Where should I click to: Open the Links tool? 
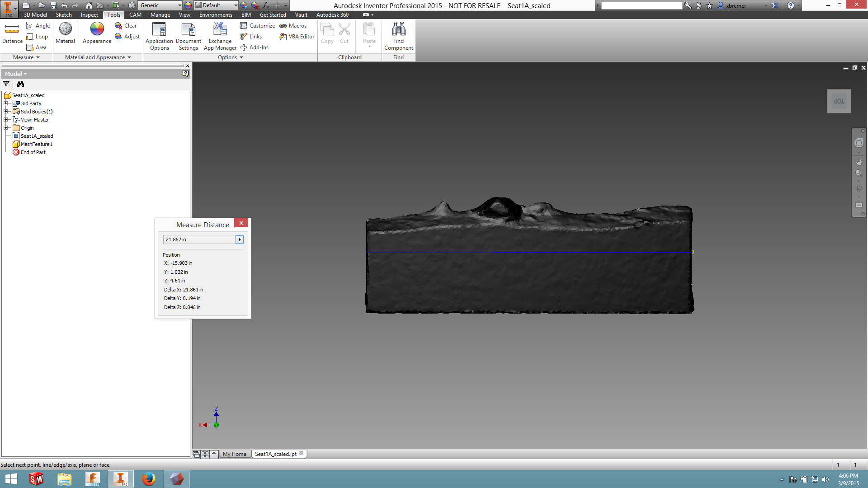251,37
